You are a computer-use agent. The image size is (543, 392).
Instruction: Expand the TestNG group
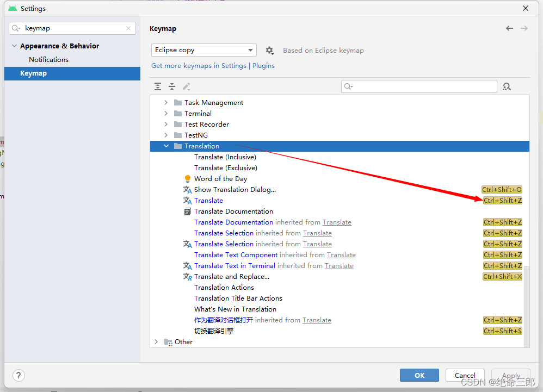[x=166, y=135]
